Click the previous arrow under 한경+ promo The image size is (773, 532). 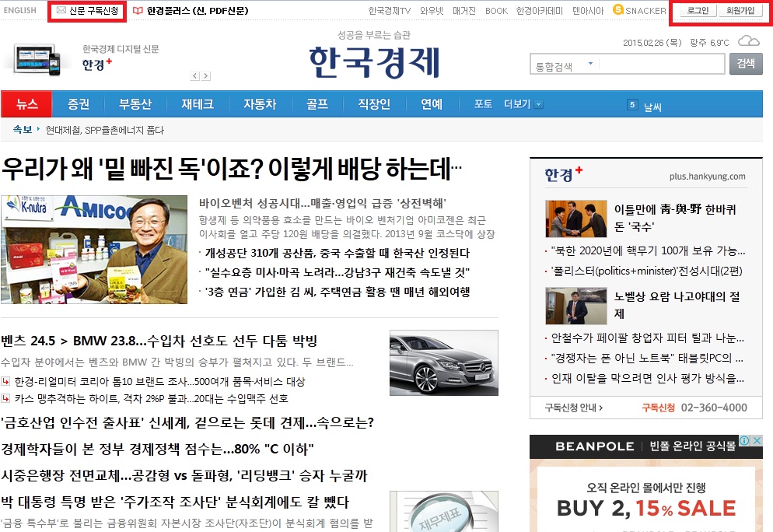pos(195,76)
